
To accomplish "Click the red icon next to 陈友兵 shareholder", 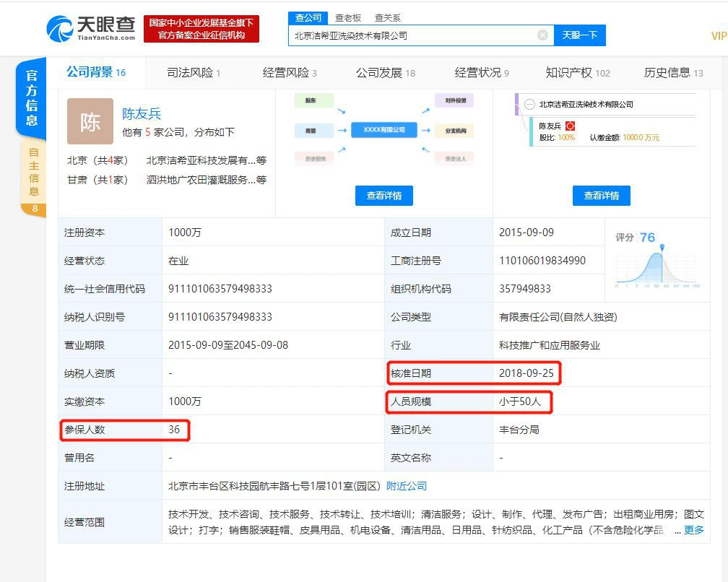I will [x=570, y=126].
